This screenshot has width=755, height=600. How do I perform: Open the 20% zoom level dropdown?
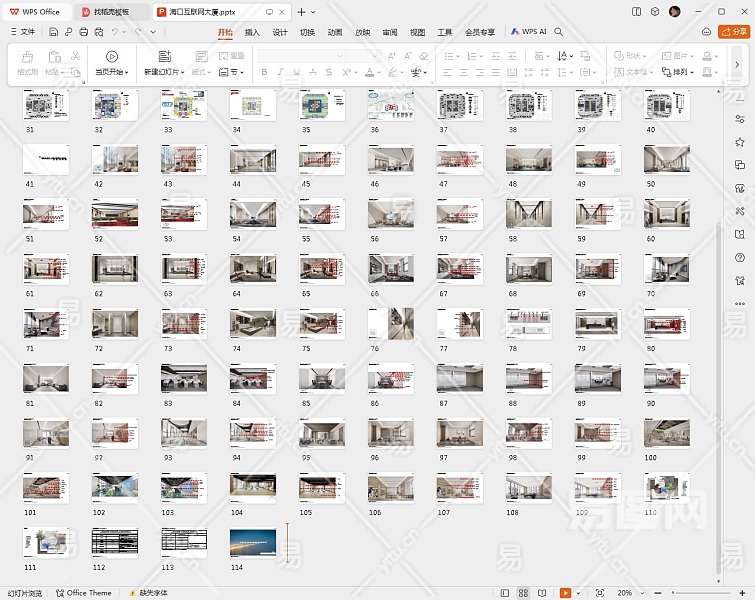[x=628, y=593]
